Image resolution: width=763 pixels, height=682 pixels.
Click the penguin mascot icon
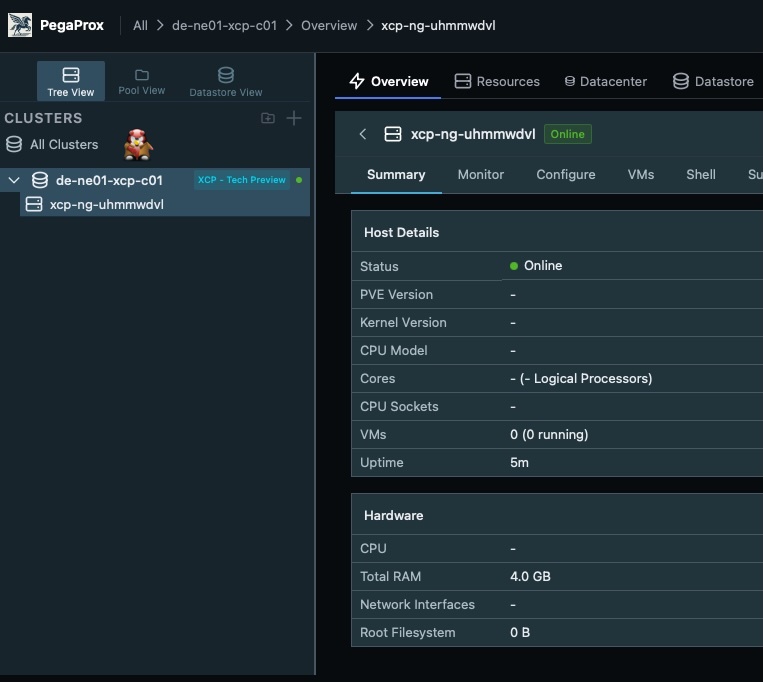click(x=138, y=144)
